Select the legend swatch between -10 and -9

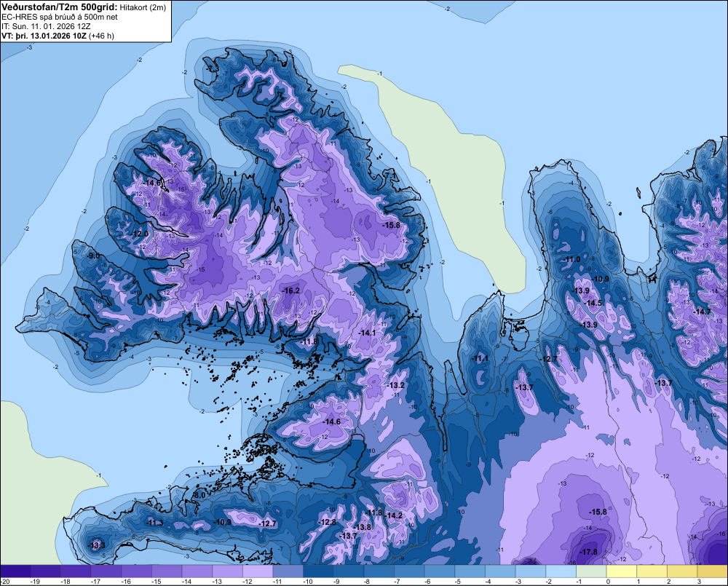pos(319,571)
